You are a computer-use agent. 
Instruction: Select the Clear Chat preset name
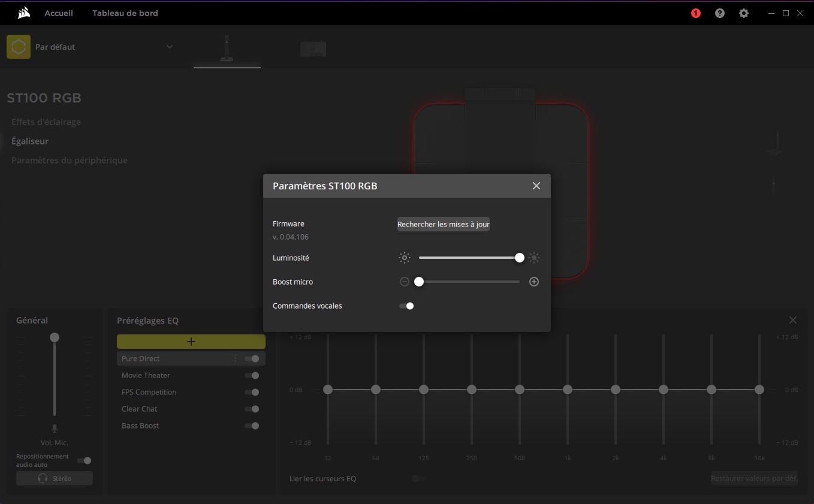[140, 409]
